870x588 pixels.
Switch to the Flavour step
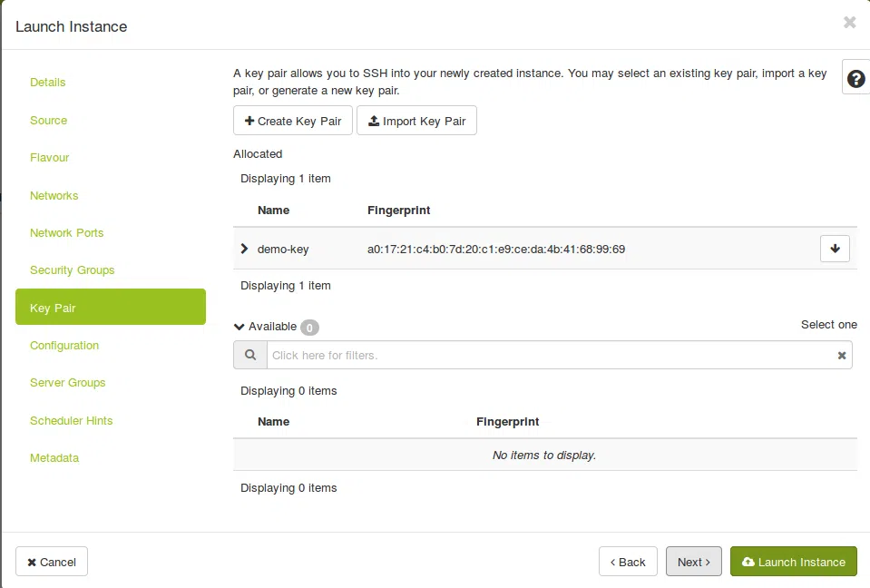(50, 158)
